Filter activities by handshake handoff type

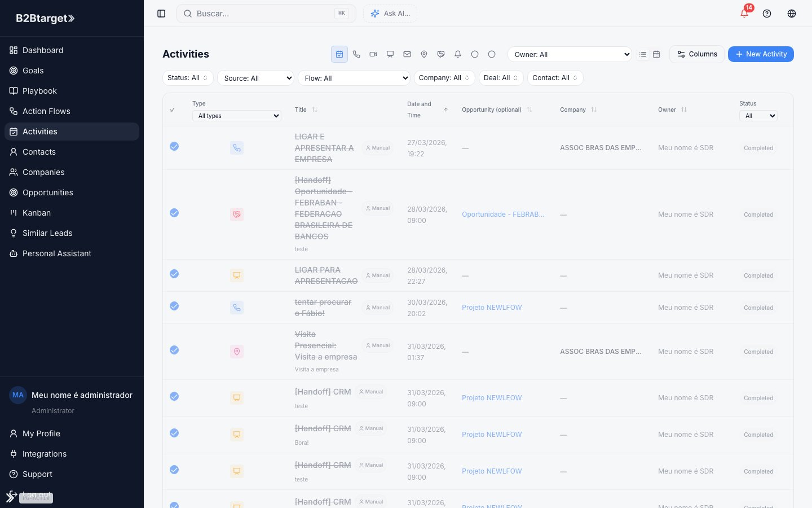[x=441, y=54]
